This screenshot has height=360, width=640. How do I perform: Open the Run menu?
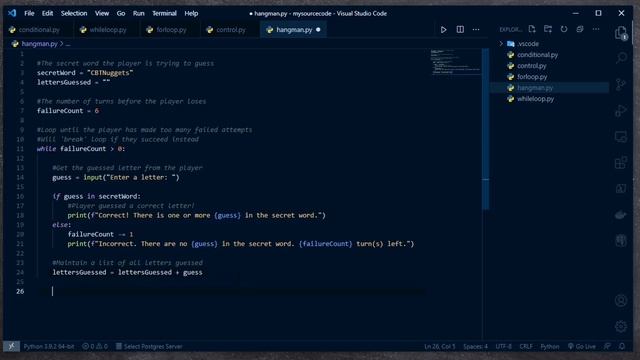(138, 13)
